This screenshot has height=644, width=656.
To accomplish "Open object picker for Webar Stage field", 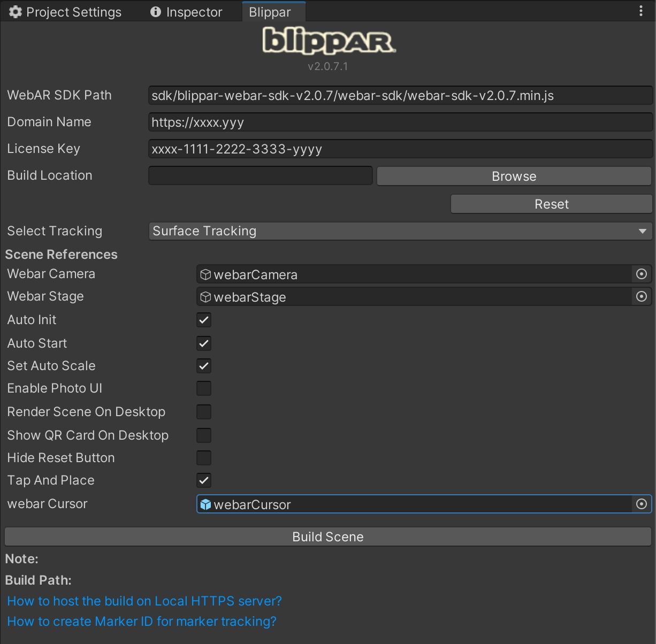I will (x=641, y=297).
